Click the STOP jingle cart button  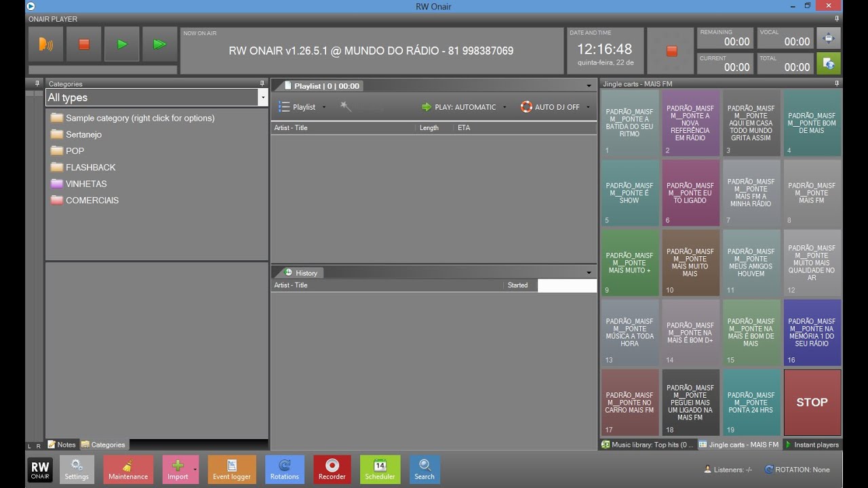click(812, 402)
